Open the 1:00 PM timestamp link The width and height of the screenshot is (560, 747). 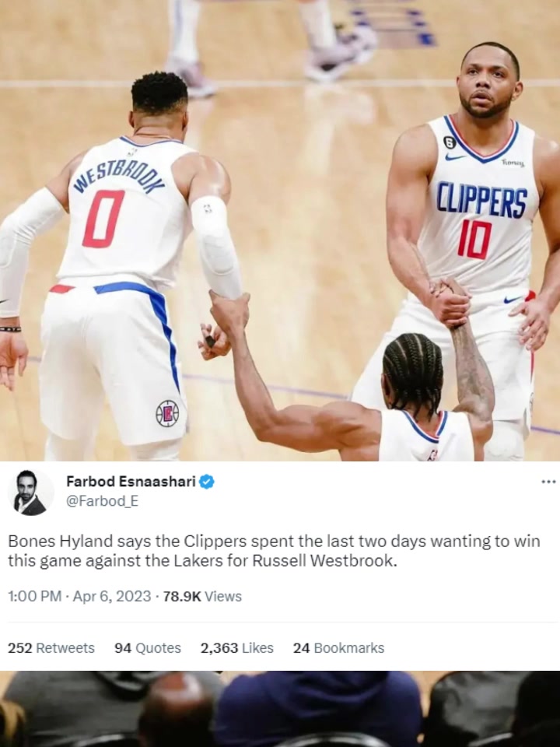[35, 596]
